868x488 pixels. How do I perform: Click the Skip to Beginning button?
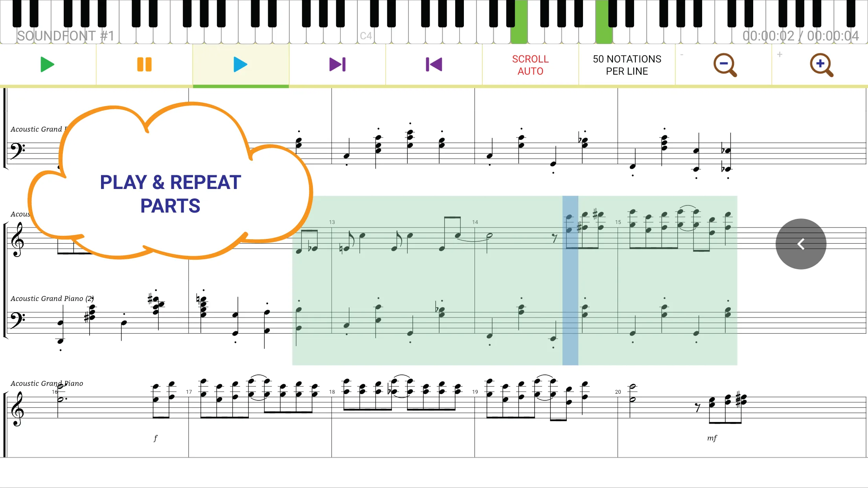pyautogui.click(x=433, y=64)
